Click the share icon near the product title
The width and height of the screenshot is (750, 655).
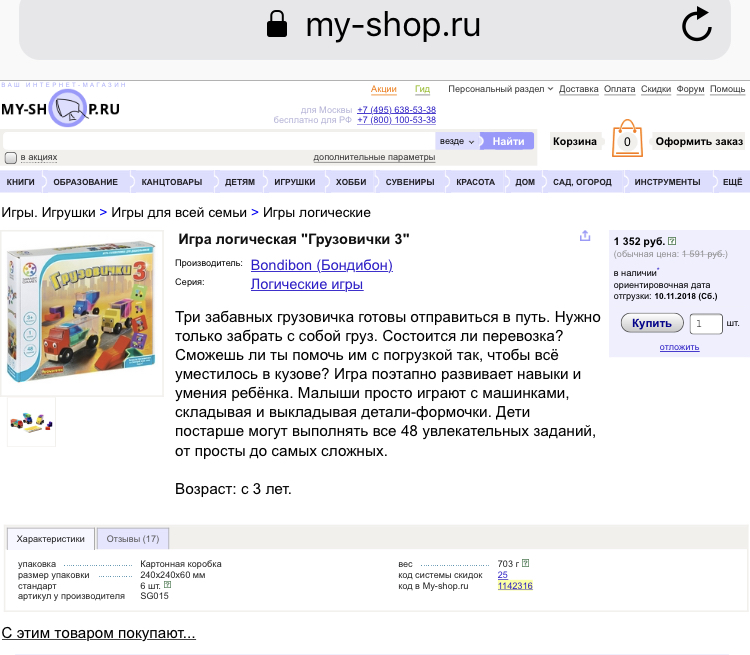pos(585,236)
